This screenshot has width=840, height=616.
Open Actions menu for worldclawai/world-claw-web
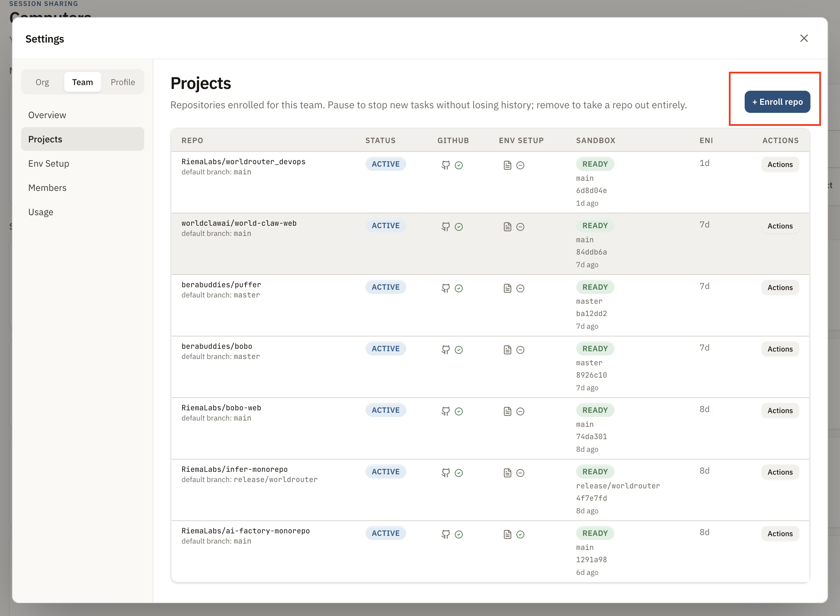point(780,226)
